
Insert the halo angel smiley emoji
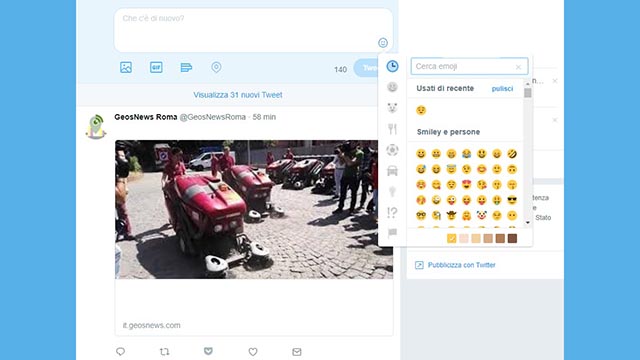pyautogui.click(x=451, y=169)
